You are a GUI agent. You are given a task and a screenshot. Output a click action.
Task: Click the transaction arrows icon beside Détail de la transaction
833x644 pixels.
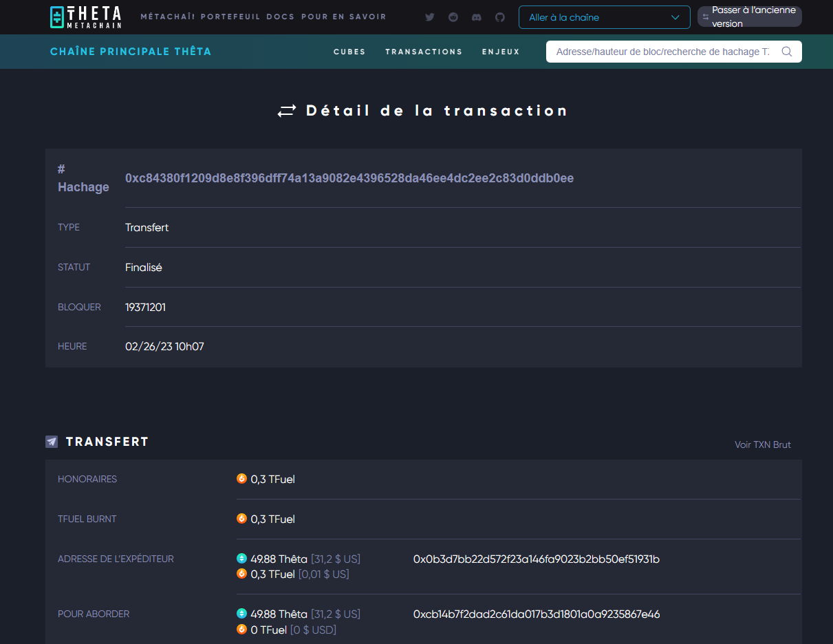coord(287,111)
